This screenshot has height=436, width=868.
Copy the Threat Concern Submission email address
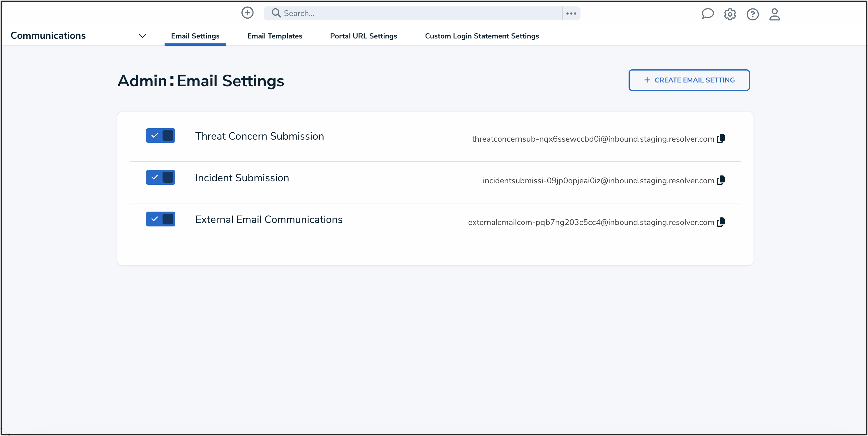coord(722,138)
